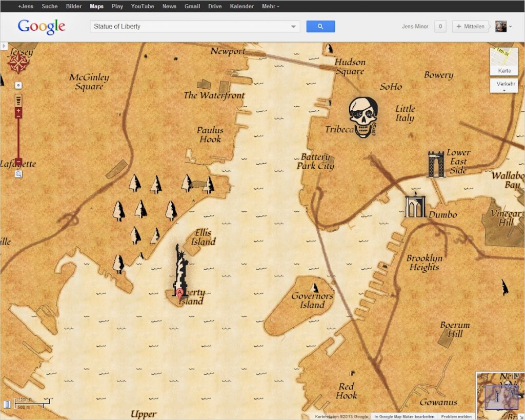
Task: Toggle the Verkehr traffic layer
Action: [x=504, y=86]
